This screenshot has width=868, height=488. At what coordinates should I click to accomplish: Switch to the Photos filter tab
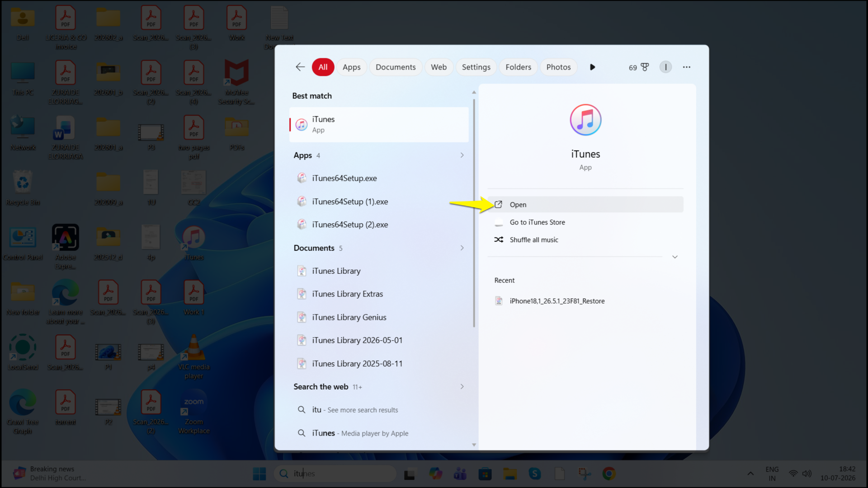coord(558,67)
